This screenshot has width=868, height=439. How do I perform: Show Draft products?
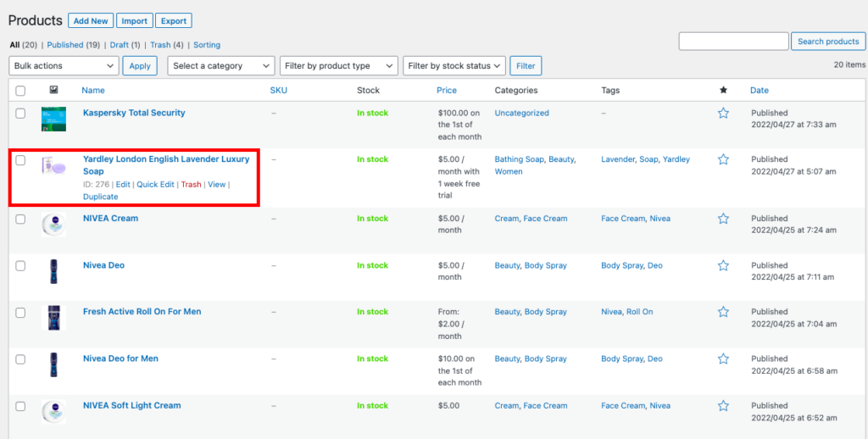pyautogui.click(x=119, y=45)
